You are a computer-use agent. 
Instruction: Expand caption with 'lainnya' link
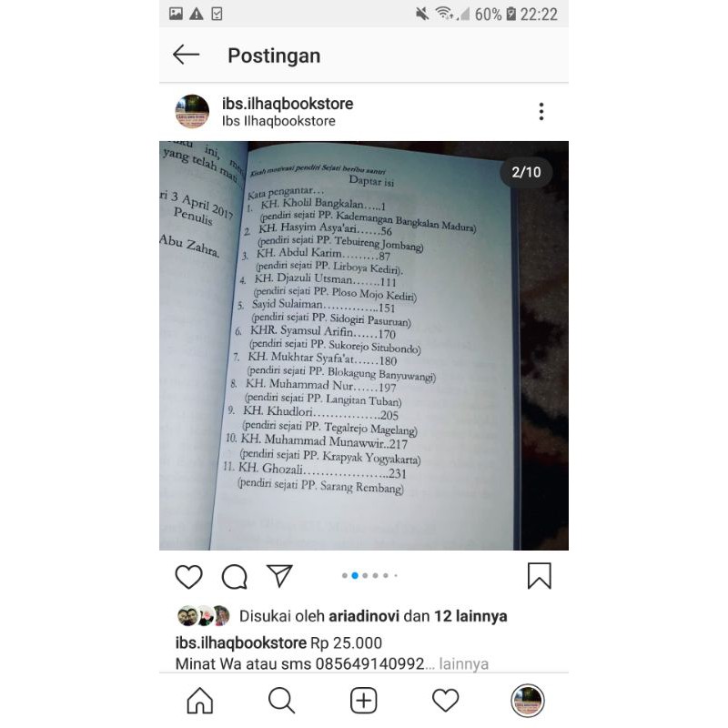[x=463, y=664]
